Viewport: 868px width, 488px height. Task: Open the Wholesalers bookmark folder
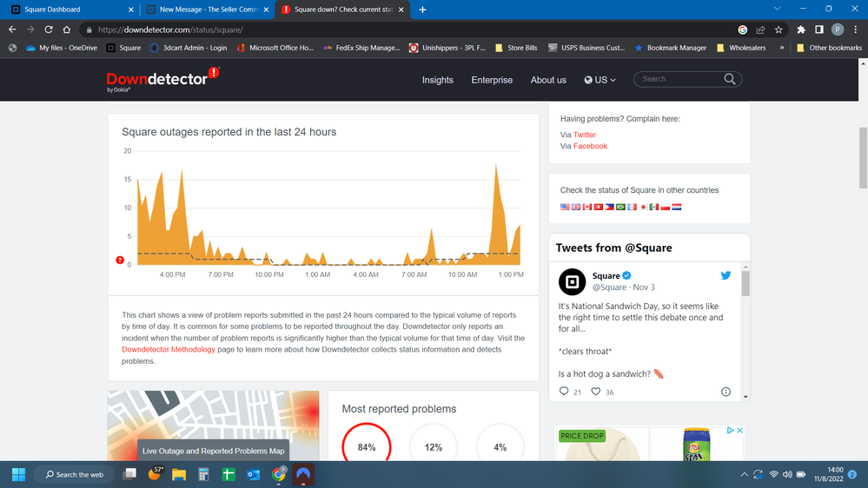[741, 48]
